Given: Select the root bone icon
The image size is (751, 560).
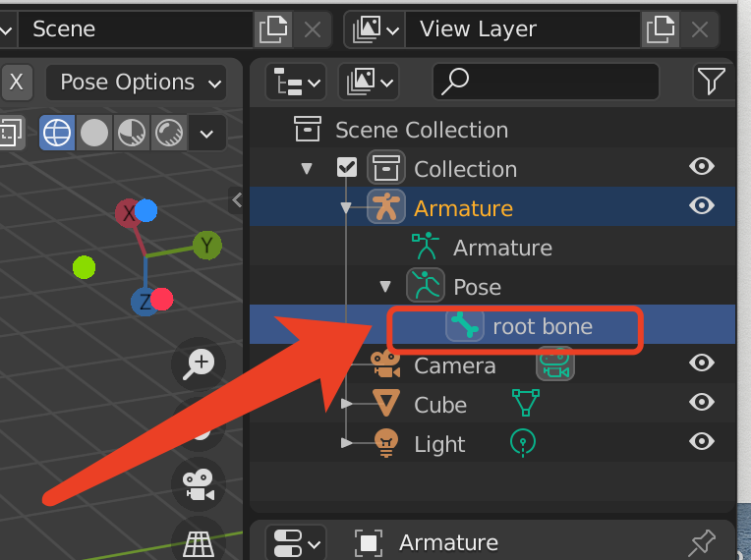Looking at the screenshot, I should [465, 325].
